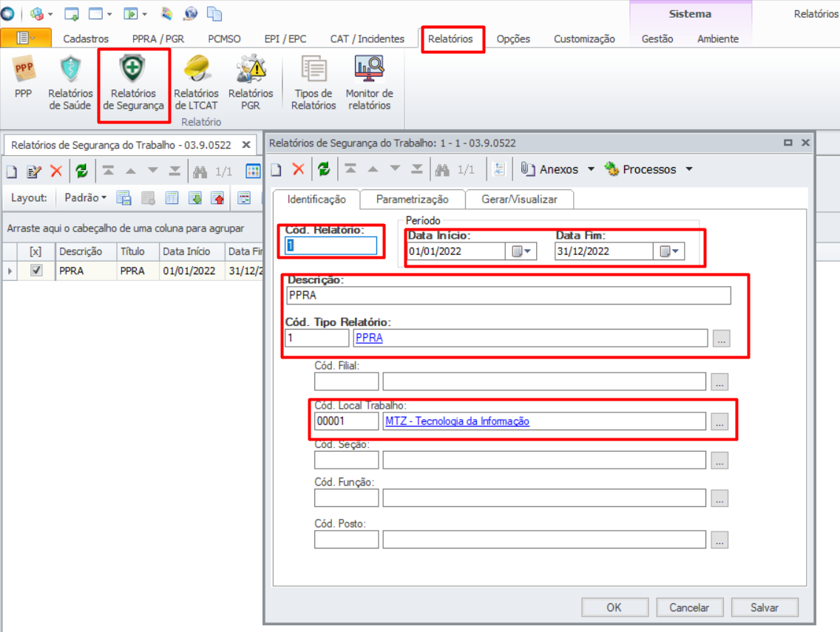This screenshot has height=632, width=840.
Task: Open the Gestão ribbon tab
Action: point(657,38)
